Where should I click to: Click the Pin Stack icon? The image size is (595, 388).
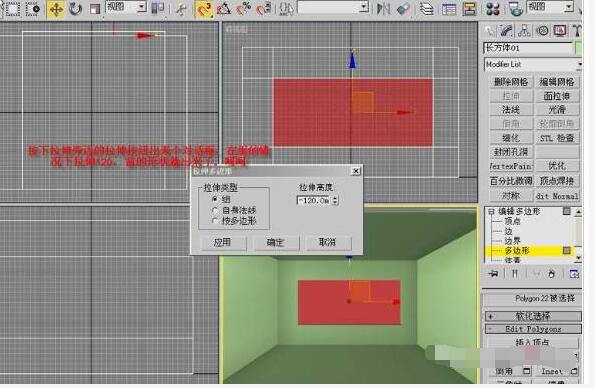tap(493, 273)
